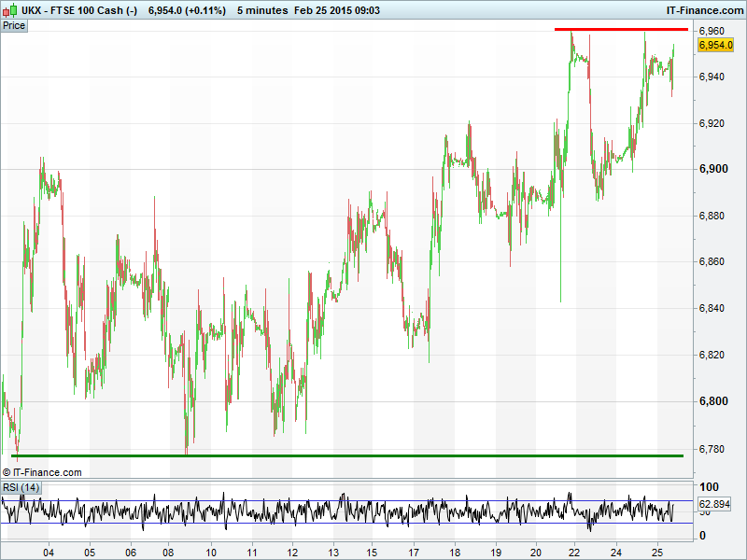747x560 pixels.
Task: Click the 100 label on RSI axis
Action: [709, 487]
